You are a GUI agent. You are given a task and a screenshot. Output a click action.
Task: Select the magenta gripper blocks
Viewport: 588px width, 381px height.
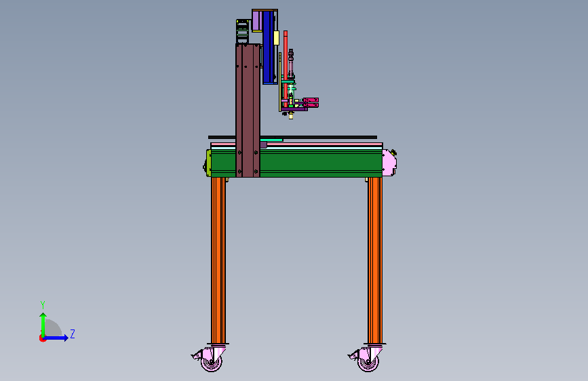(x=311, y=103)
